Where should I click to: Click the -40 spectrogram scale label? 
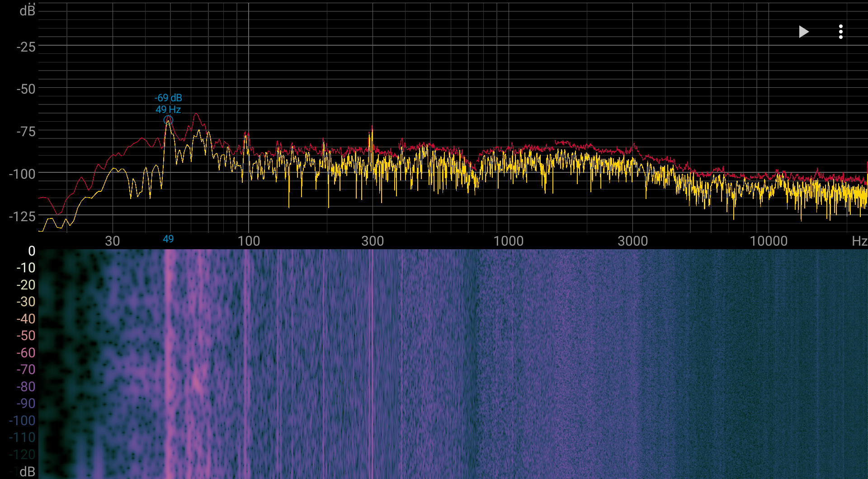pos(26,319)
